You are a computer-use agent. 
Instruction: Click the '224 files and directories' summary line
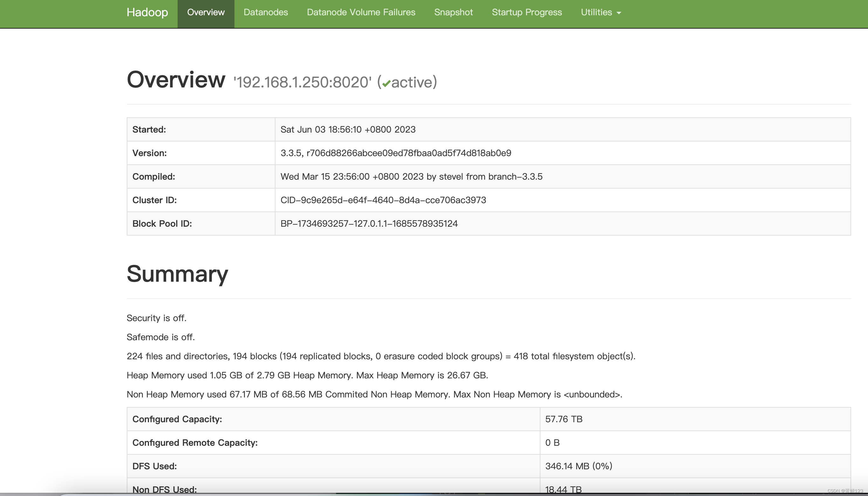click(x=381, y=356)
